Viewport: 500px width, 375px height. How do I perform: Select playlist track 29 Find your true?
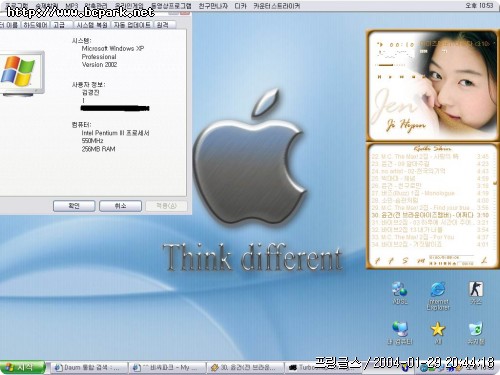click(430, 208)
